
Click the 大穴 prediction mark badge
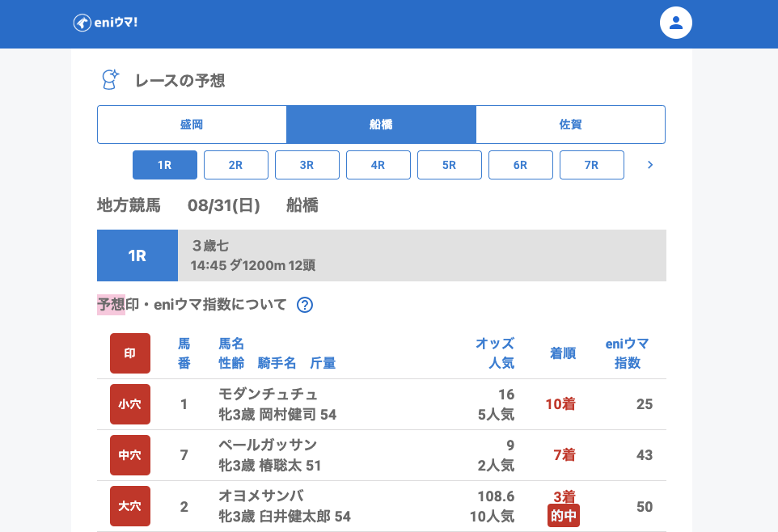(x=130, y=506)
